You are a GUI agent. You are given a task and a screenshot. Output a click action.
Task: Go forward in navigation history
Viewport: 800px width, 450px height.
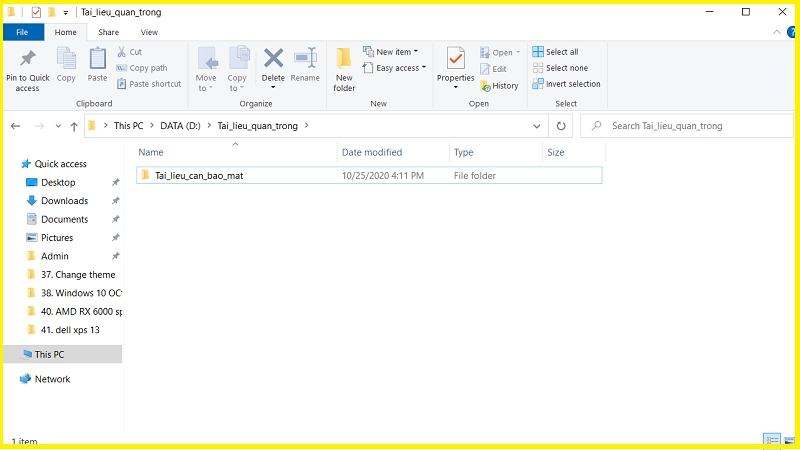coord(39,126)
